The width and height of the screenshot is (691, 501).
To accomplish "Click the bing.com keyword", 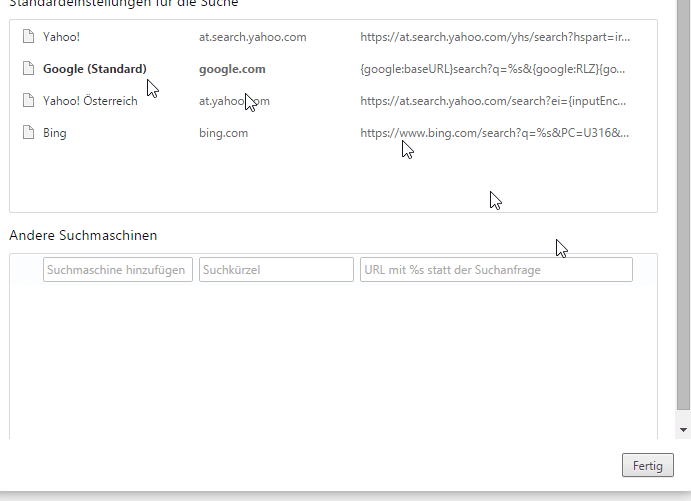I will coord(223,133).
